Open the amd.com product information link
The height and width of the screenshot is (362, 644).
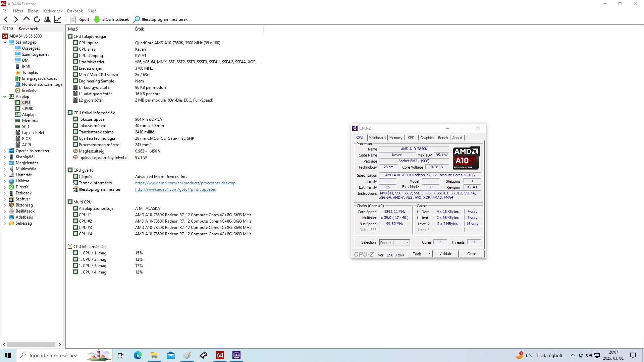pyautogui.click(x=185, y=183)
